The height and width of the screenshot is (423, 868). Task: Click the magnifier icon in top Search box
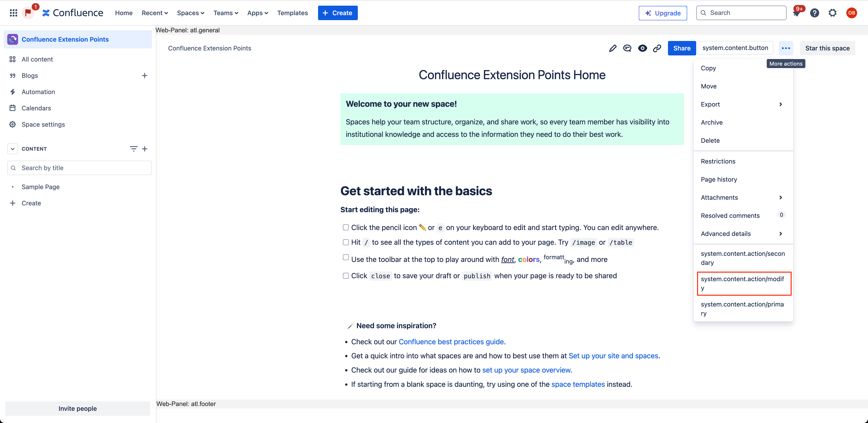point(704,13)
